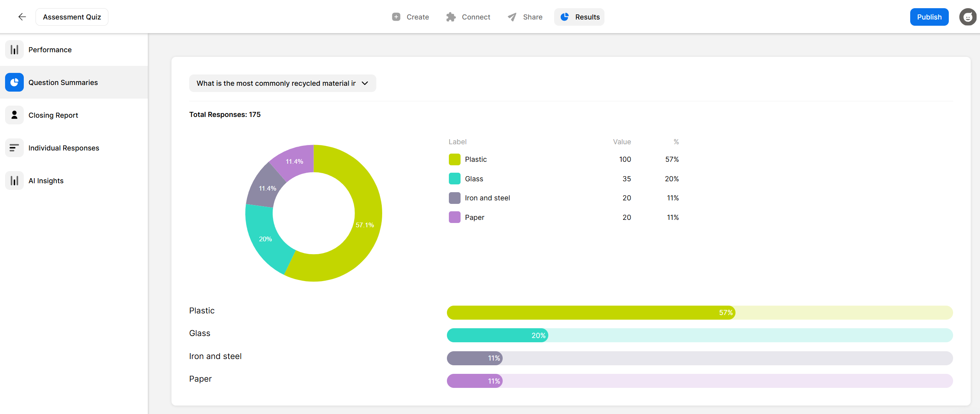The height and width of the screenshot is (414, 980).
Task: Click the Glass teal legend swatch
Action: 454,179
